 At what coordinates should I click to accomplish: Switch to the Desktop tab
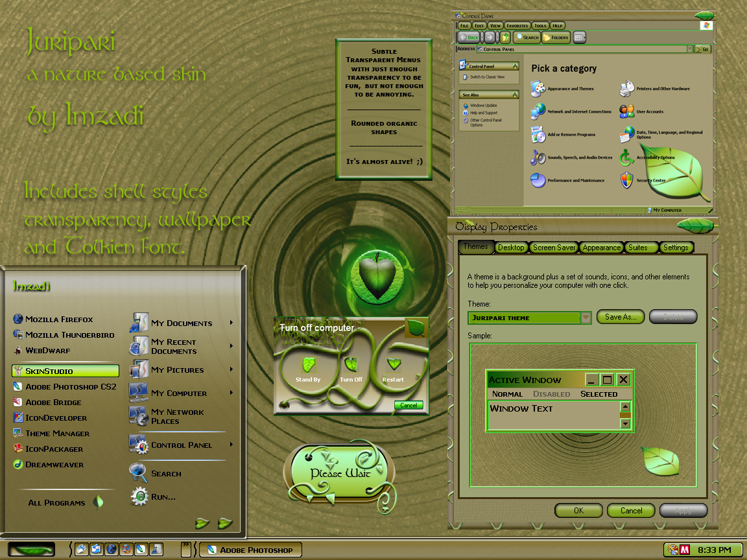tap(511, 248)
